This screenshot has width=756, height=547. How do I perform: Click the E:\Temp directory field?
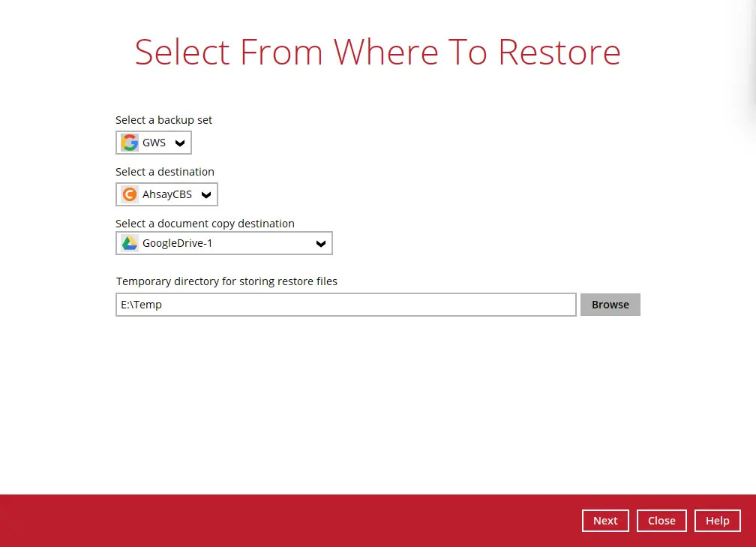346,304
